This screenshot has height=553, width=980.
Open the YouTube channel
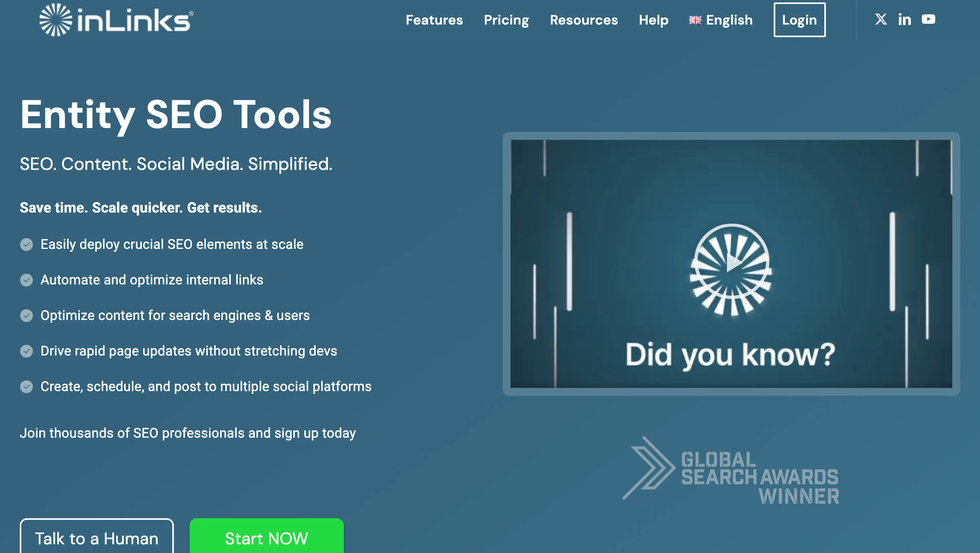(x=929, y=19)
